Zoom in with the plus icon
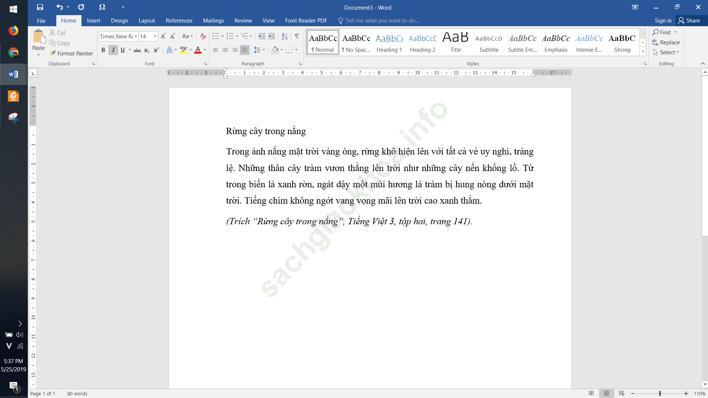The height and width of the screenshot is (398, 708). tap(686, 393)
